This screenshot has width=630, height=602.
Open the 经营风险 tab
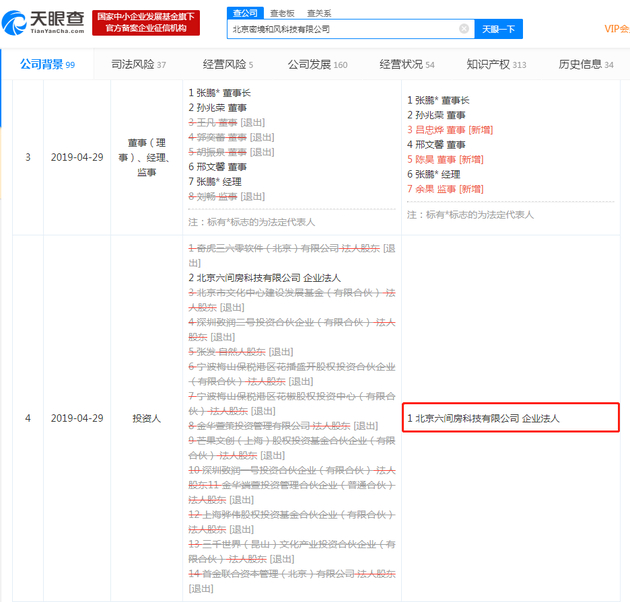pyautogui.click(x=228, y=64)
